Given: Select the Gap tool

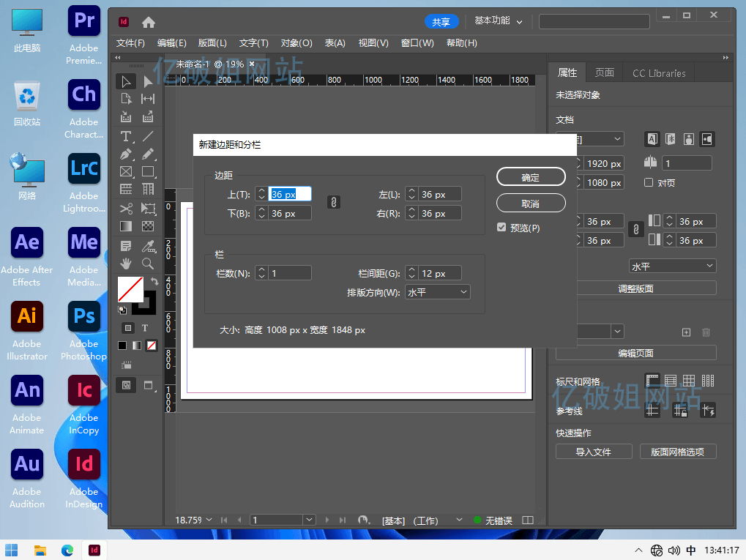Looking at the screenshot, I should [x=148, y=99].
